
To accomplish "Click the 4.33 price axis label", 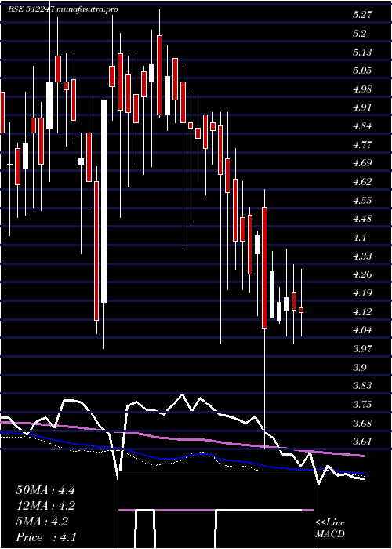I will pos(362,256).
